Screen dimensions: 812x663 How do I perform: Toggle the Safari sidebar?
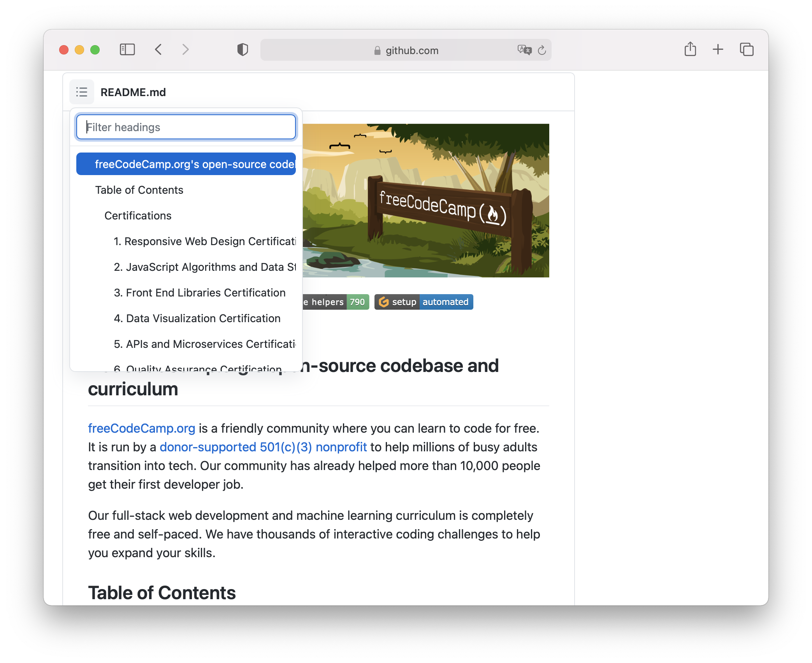(x=127, y=50)
